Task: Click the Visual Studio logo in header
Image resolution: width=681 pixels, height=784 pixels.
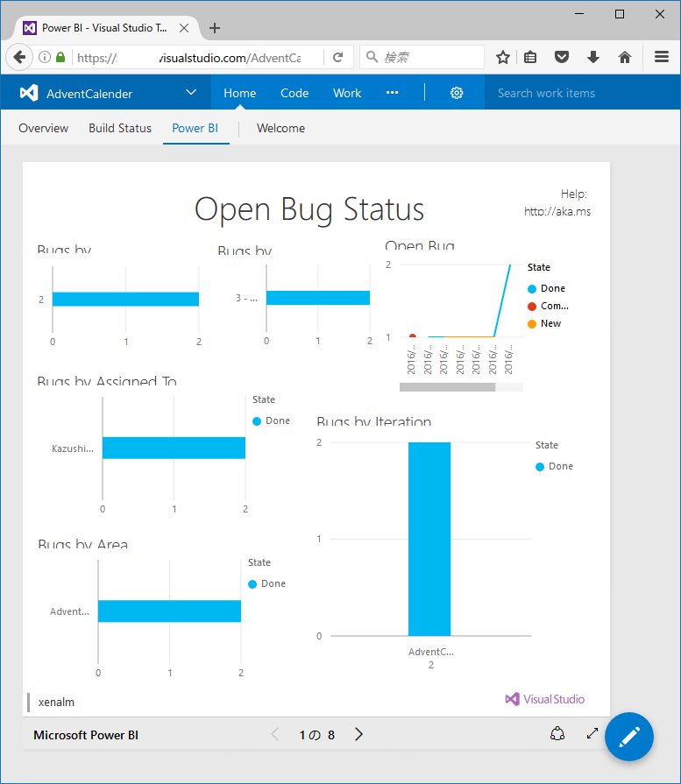Action: click(x=29, y=93)
